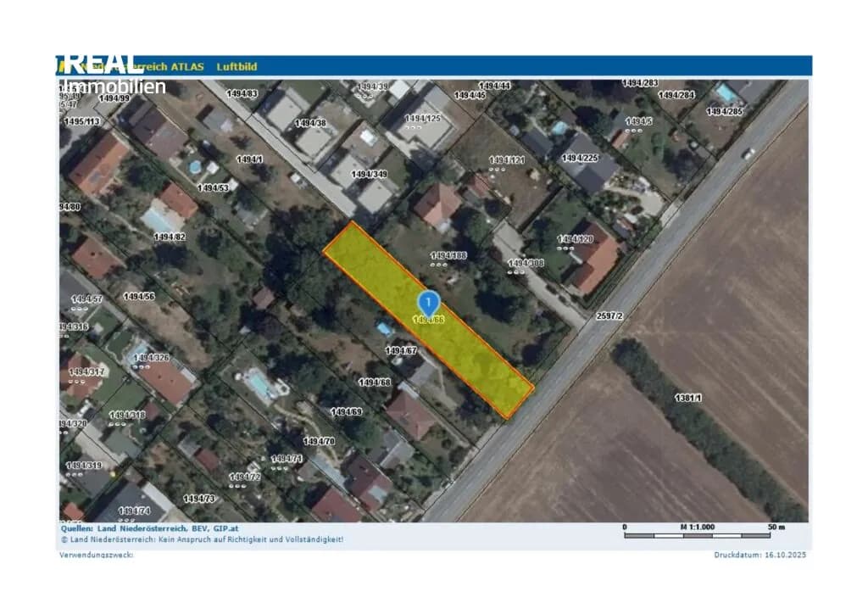This screenshot has height=614, width=868.
Task: Click parcel label 1494/71
Action: pyautogui.click(x=287, y=460)
